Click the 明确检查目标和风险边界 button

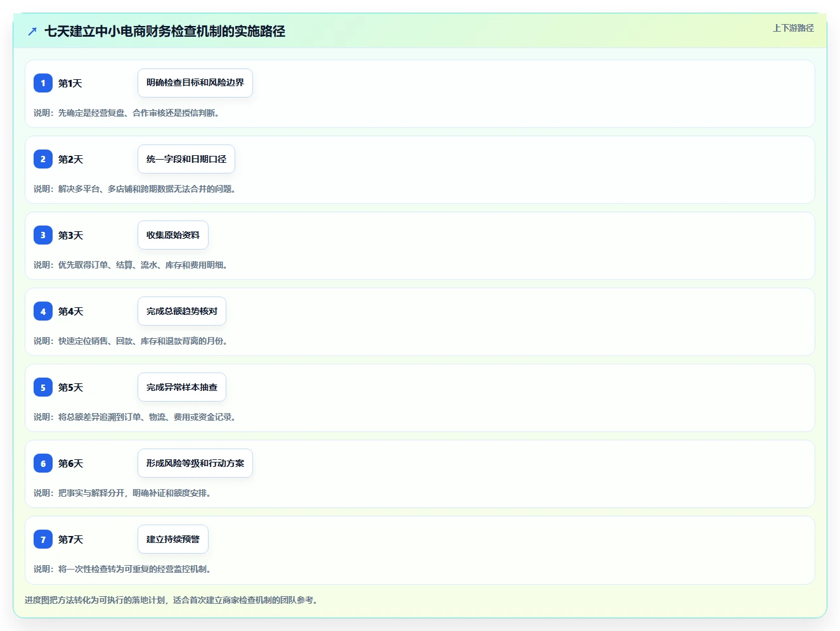tap(195, 83)
